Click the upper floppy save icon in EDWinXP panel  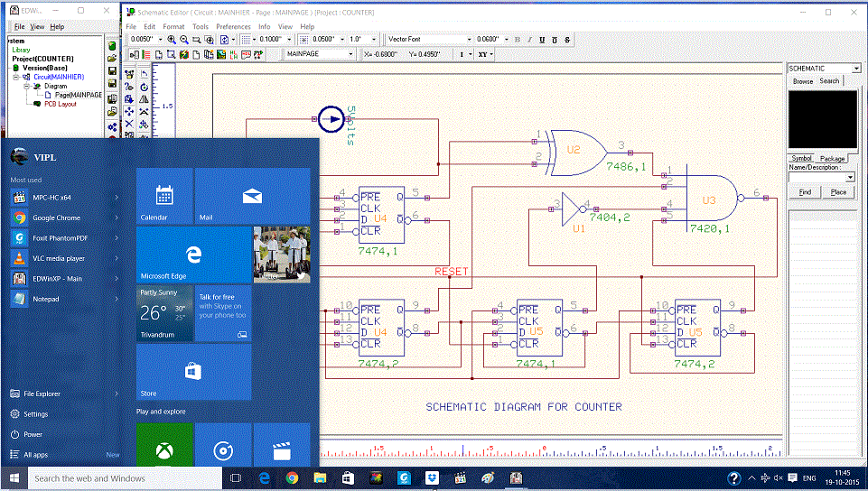112,71
